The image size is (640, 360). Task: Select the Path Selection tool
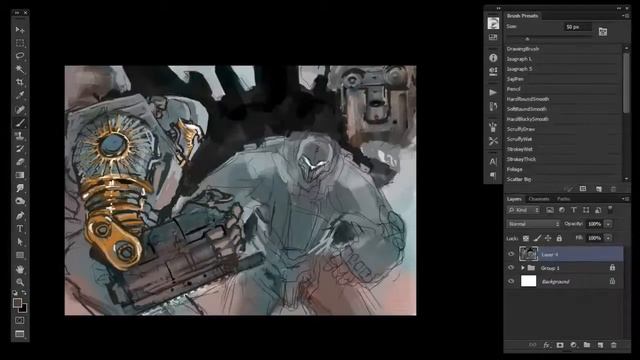pos(20,242)
